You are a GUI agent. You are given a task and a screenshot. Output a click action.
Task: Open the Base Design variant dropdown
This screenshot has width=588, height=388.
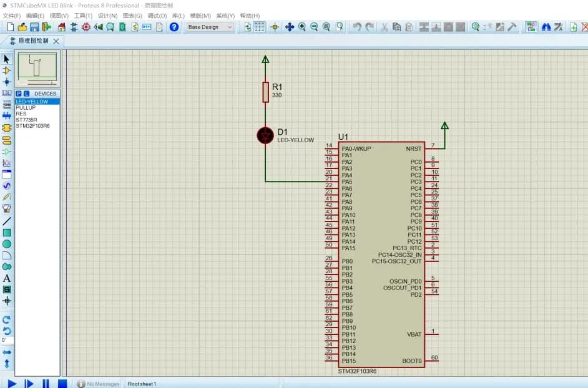pyautogui.click(x=210, y=27)
